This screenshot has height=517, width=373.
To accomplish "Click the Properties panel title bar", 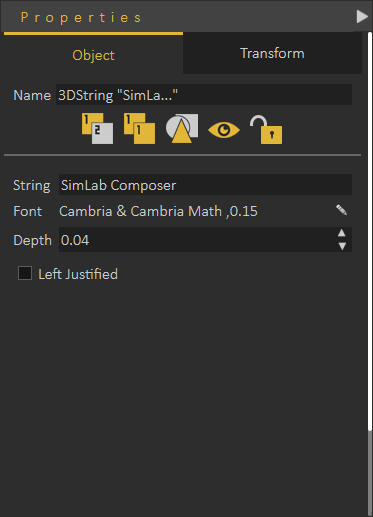I will click(x=177, y=16).
